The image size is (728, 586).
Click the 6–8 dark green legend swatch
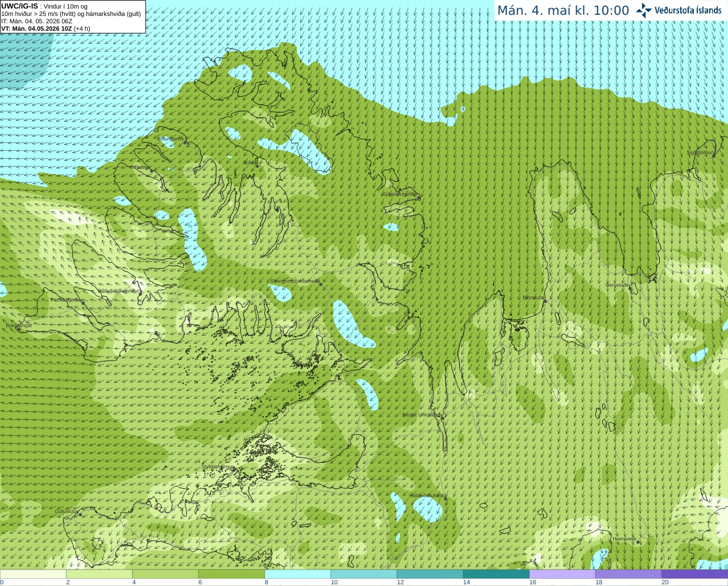[x=231, y=574]
